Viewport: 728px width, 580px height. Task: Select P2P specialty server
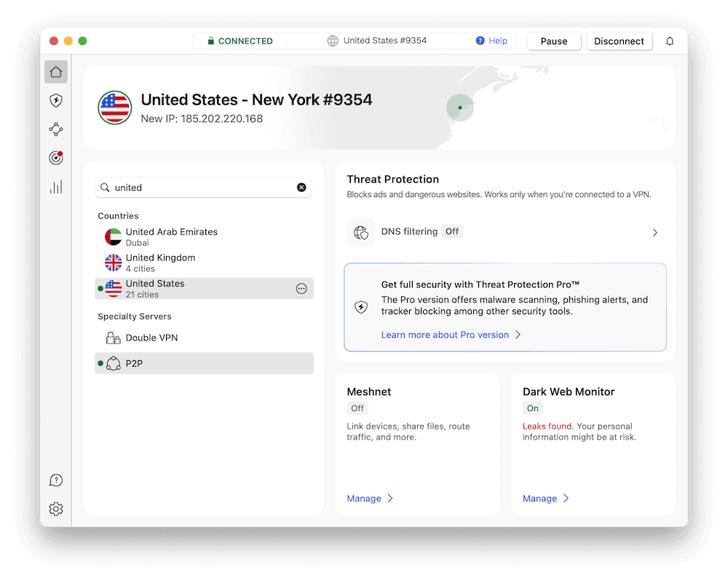(x=204, y=363)
